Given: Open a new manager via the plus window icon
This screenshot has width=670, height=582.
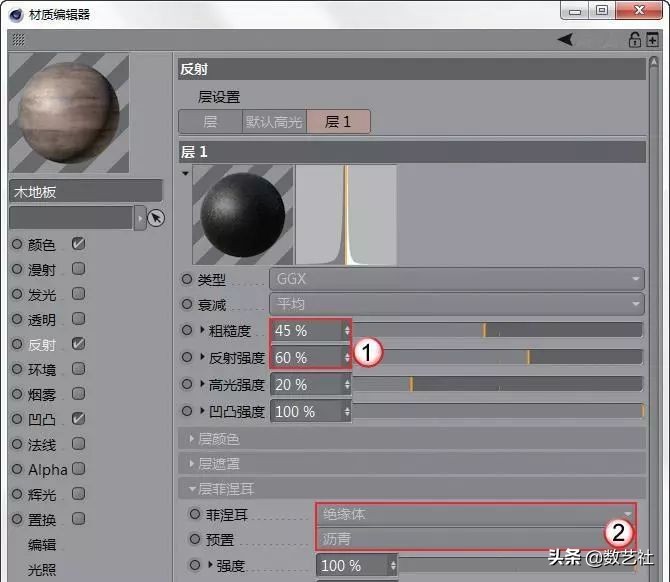Looking at the screenshot, I should click(652, 40).
